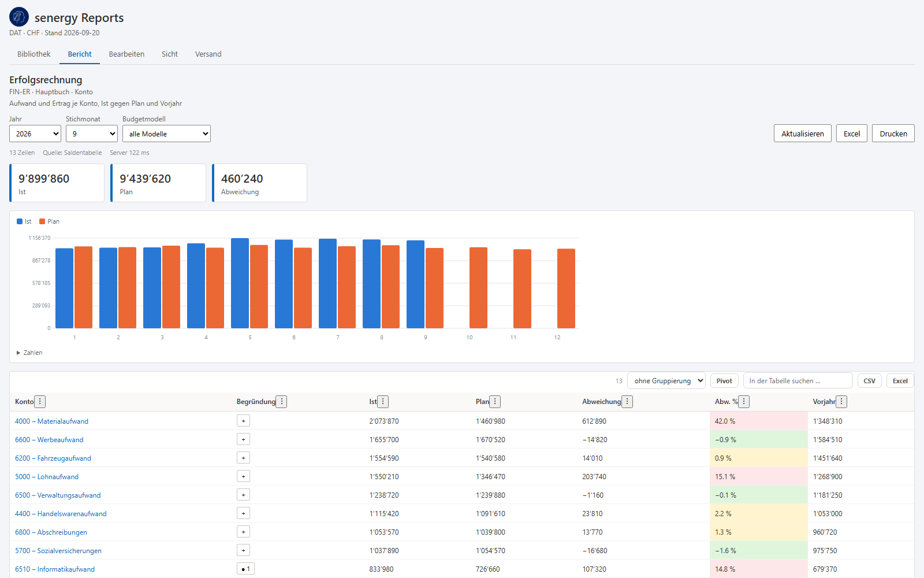Screen dimensions: 924x578
Task: Add Begründung for 5000 – Lohnaufwand
Action: coord(243,476)
